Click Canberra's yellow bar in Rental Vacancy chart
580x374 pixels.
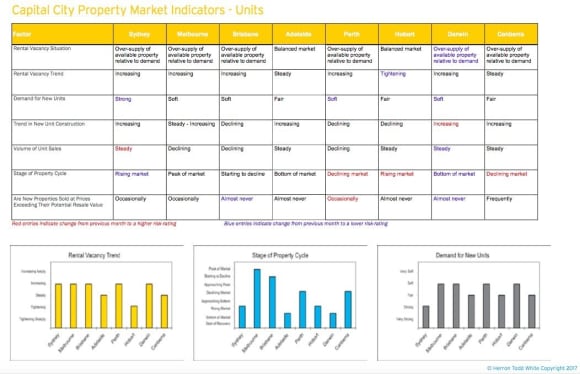point(164,311)
